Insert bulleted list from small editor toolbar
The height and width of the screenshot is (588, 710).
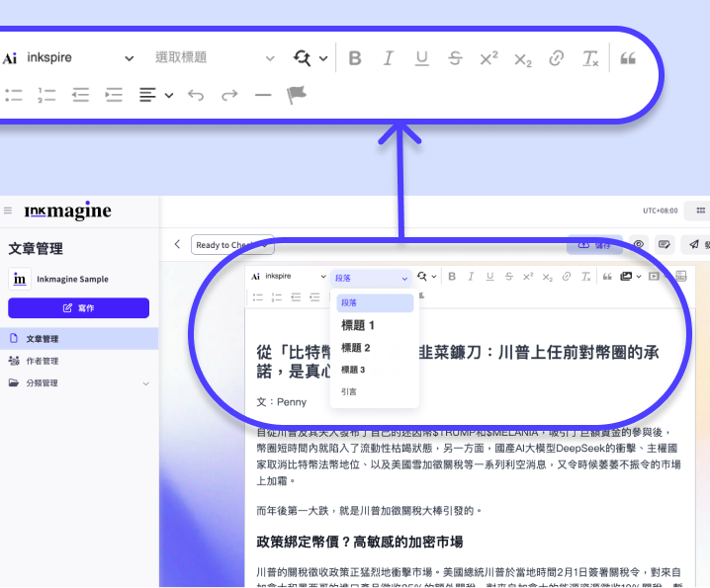coord(258,297)
